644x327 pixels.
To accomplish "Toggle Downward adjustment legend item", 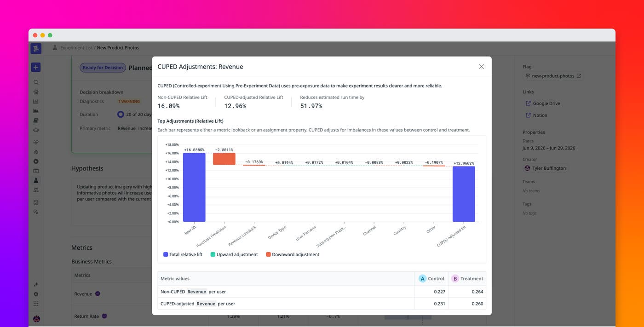I will tap(293, 254).
